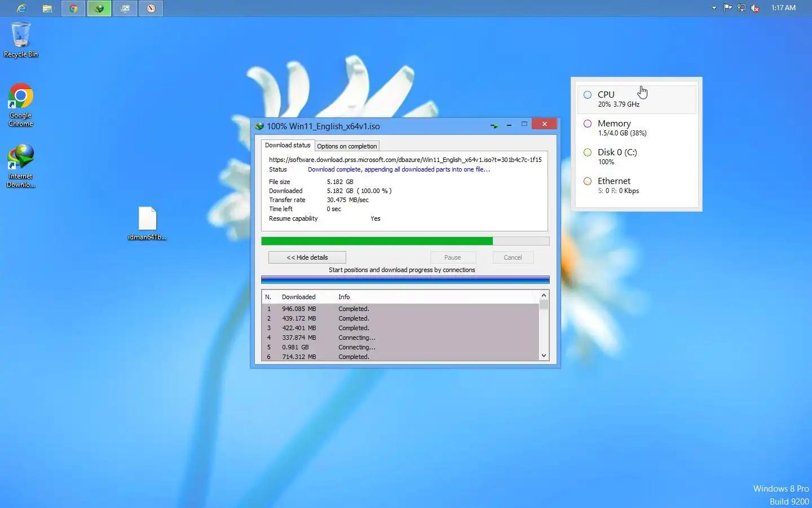
Task: Click the muted speaker volume icon
Action: 755,8
